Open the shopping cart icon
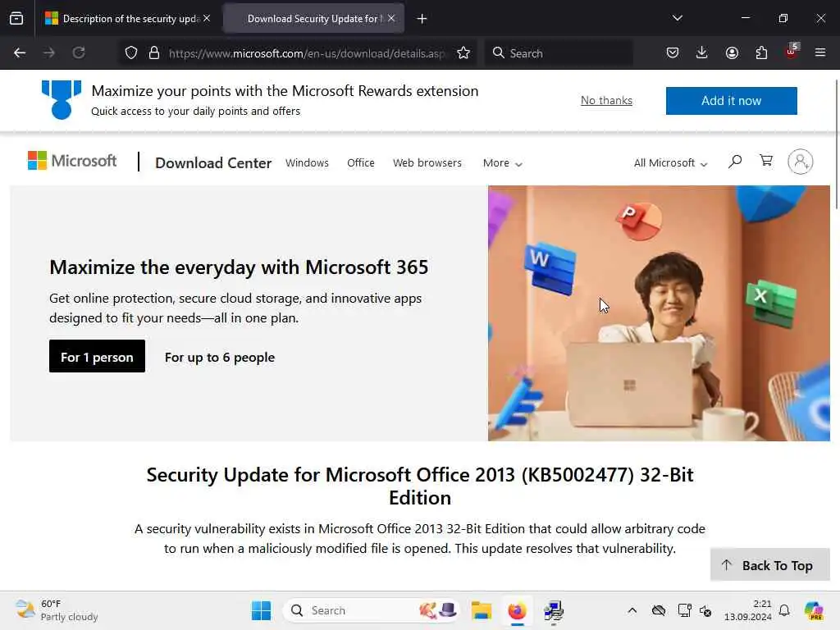840x630 pixels. pyautogui.click(x=766, y=160)
